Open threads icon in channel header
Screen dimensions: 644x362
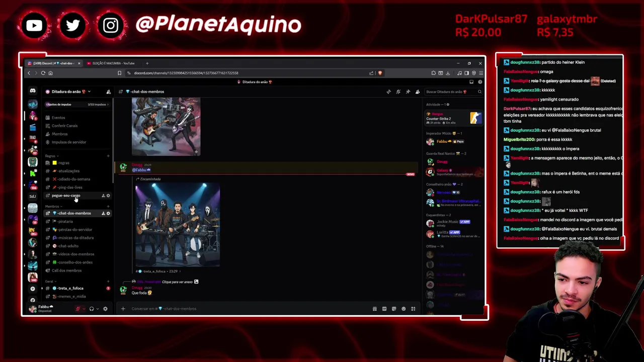(x=388, y=92)
